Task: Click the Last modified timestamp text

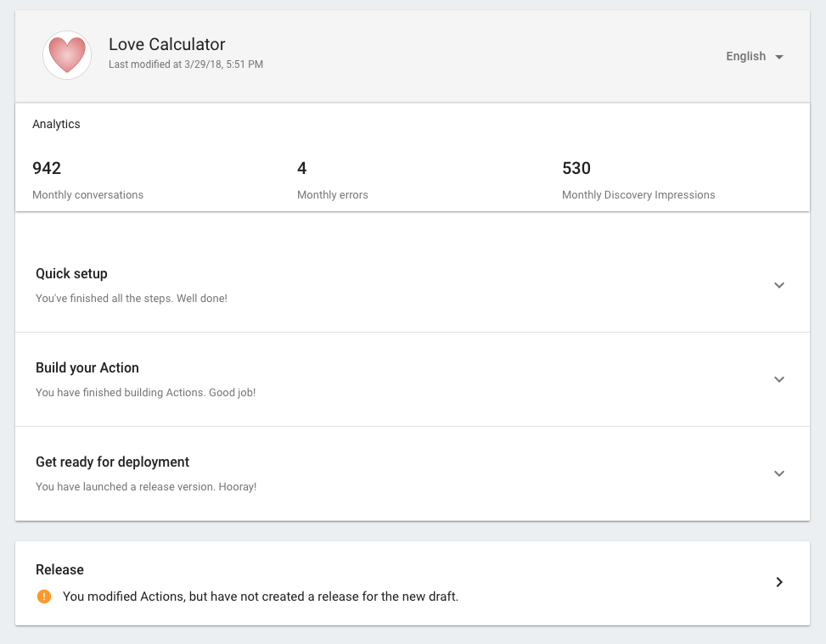Action: pos(185,64)
